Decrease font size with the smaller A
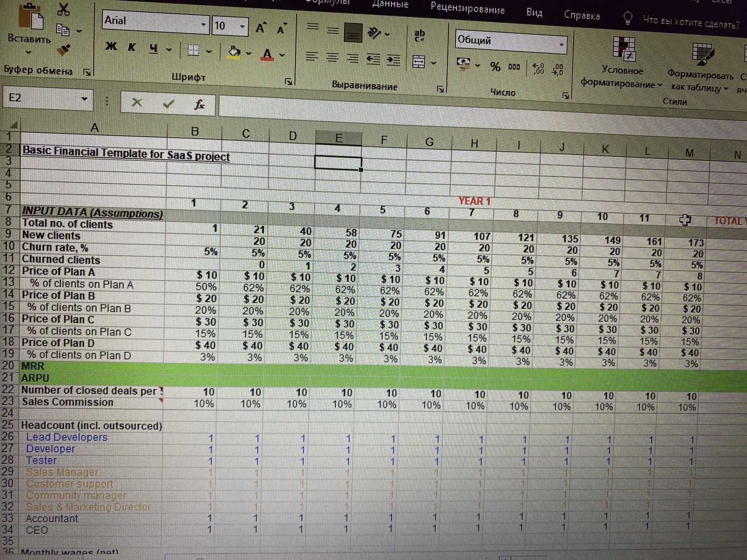 click(281, 28)
